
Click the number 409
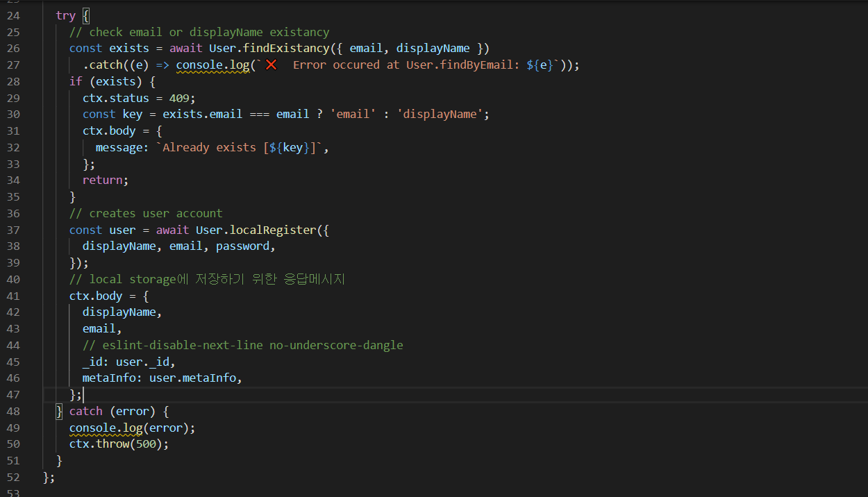point(179,98)
